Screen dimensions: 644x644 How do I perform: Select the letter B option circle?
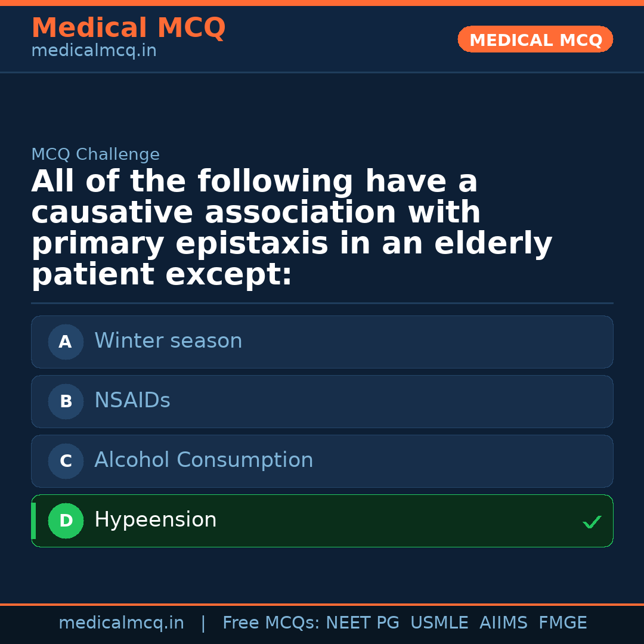coord(66,401)
